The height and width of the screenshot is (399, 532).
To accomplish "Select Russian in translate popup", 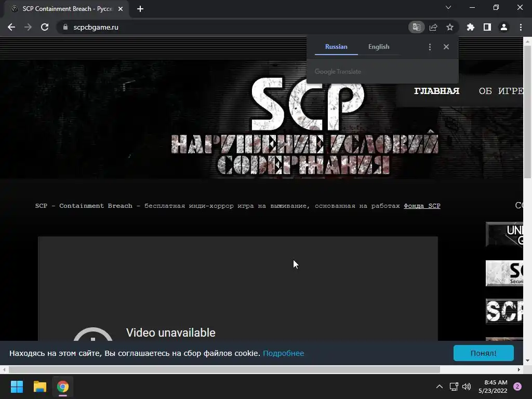I will click(336, 47).
